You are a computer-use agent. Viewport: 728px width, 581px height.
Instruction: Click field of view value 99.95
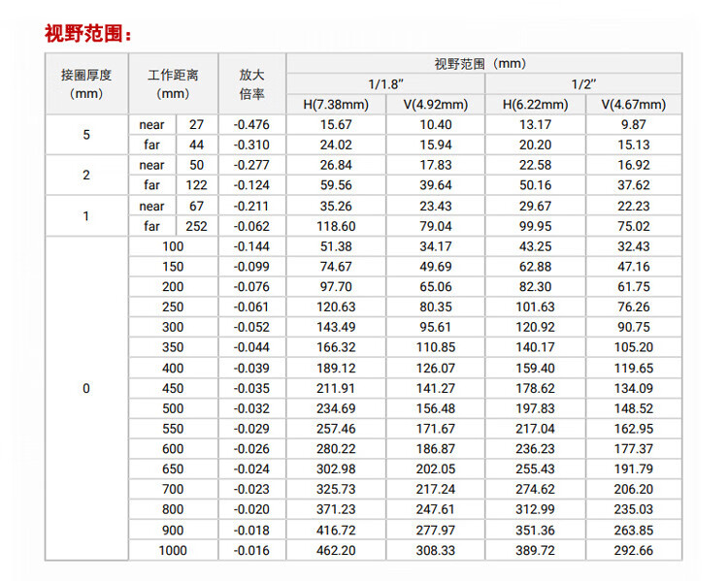[535, 226]
